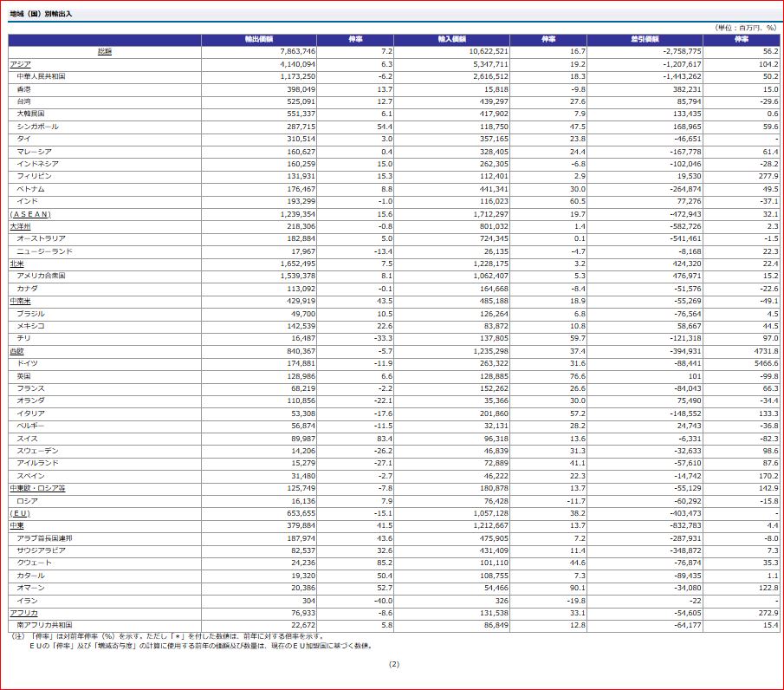The width and height of the screenshot is (784, 690).
Task: Select the 差引価額 column header
Action: click(645, 39)
